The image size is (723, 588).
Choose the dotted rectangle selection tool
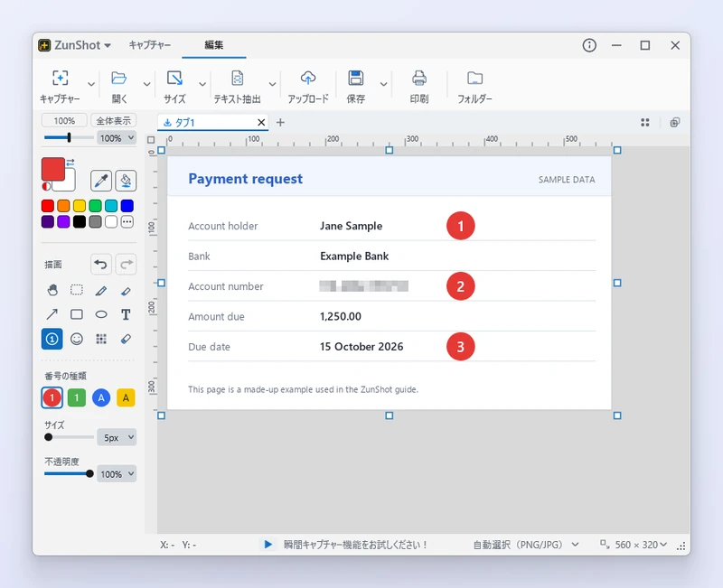(77, 290)
